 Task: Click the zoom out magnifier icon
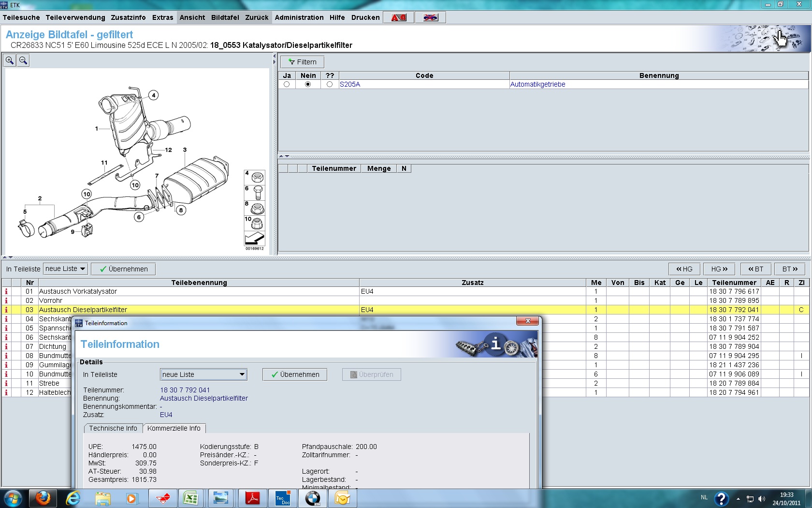tap(23, 60)
